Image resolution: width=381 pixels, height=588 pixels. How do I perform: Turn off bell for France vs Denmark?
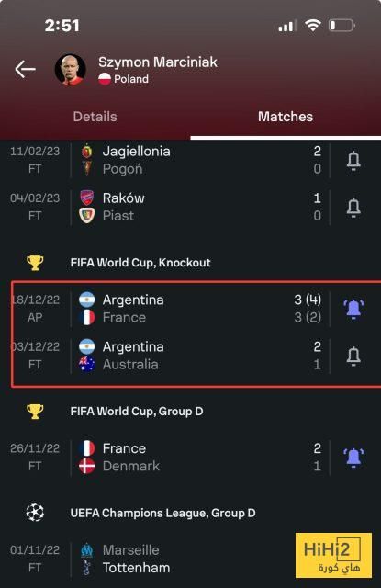[353, 458]
